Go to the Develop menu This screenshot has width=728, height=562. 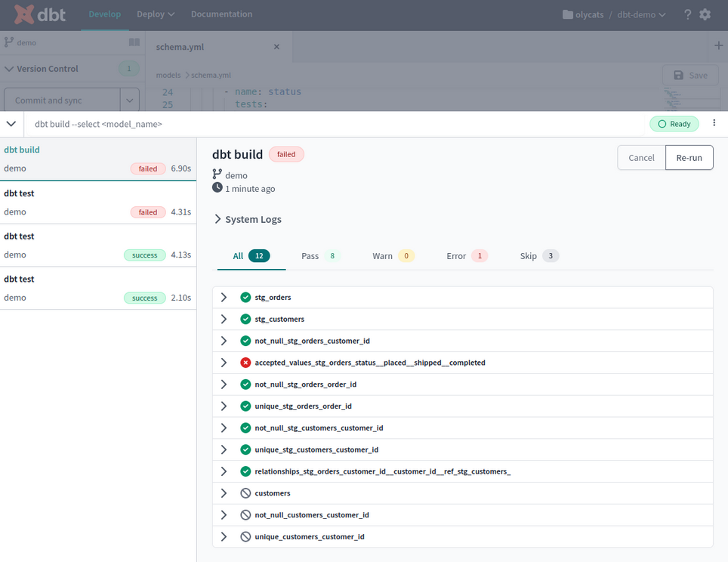point(104,14)
